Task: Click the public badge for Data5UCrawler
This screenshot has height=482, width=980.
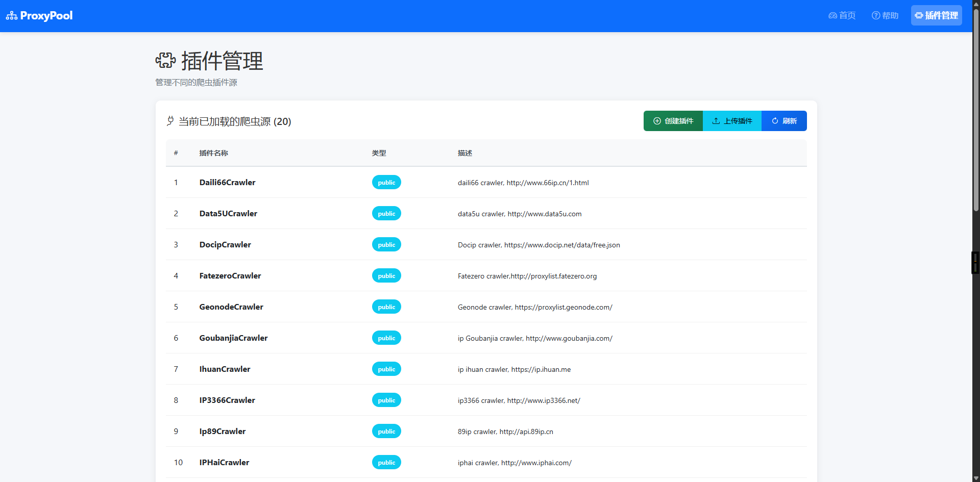Action: [x=386, y=214]
